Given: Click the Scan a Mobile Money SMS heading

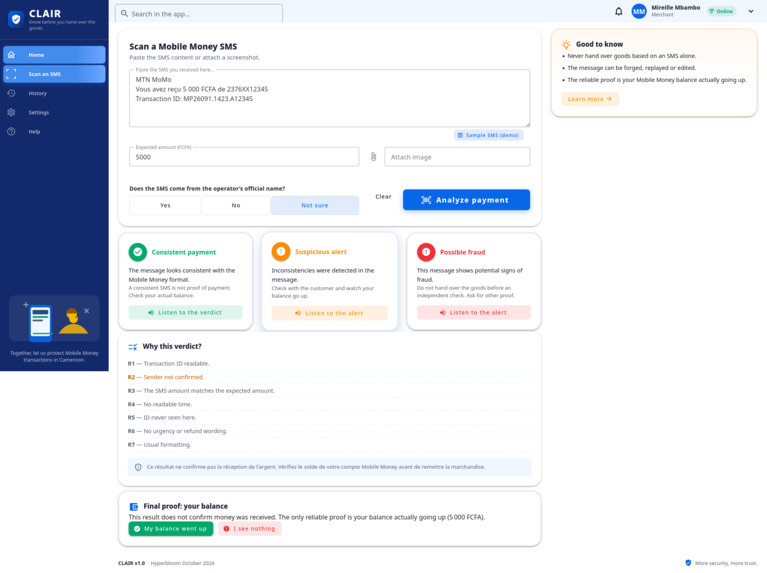Looking at the screenshot, I should (183, 46).
